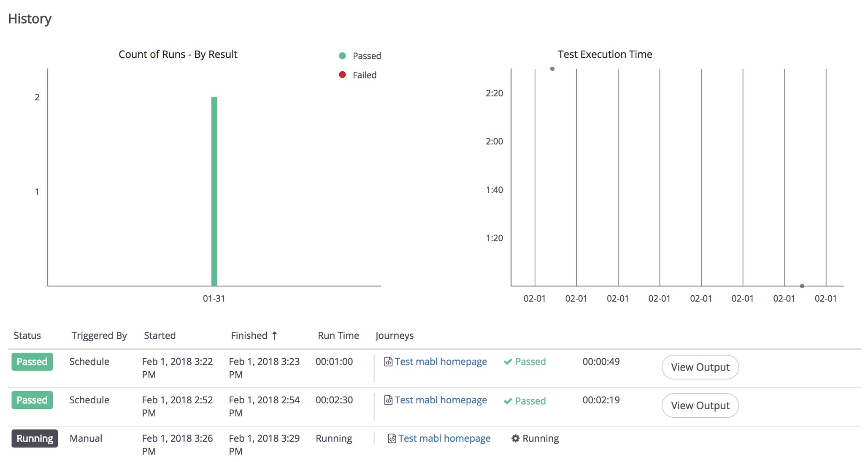Screen dimensions: 868x462
Task: Click the Started cell Feb 1, 2018 3:26 PM
Action: pos(177,445)
